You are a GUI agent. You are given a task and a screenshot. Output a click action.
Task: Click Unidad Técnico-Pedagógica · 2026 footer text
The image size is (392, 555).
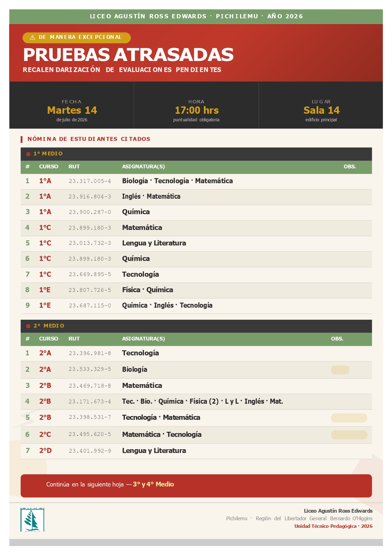tap(333, 526)
